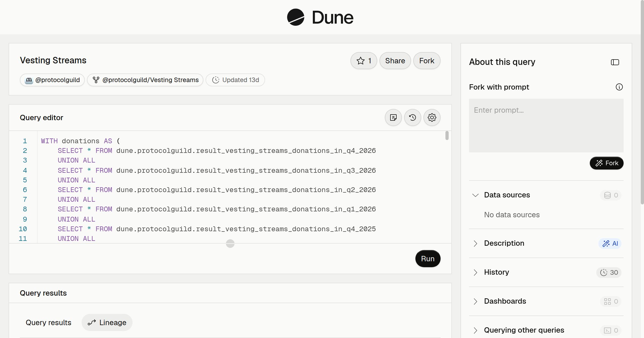Click the black Fork button under the prompt

pos(606,163)
